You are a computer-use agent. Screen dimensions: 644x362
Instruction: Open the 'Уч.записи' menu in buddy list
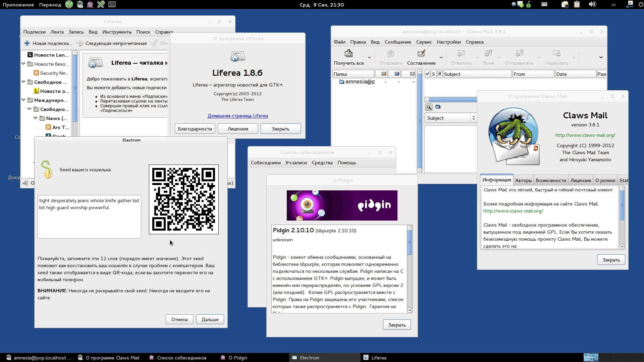click(296, 163)
